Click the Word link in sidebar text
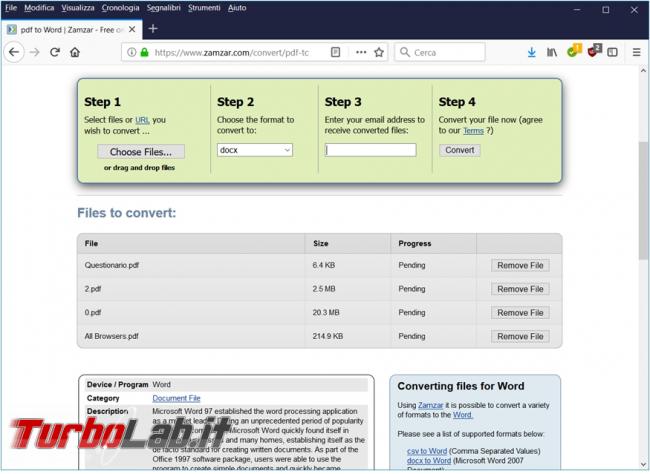 click(463, 415)
